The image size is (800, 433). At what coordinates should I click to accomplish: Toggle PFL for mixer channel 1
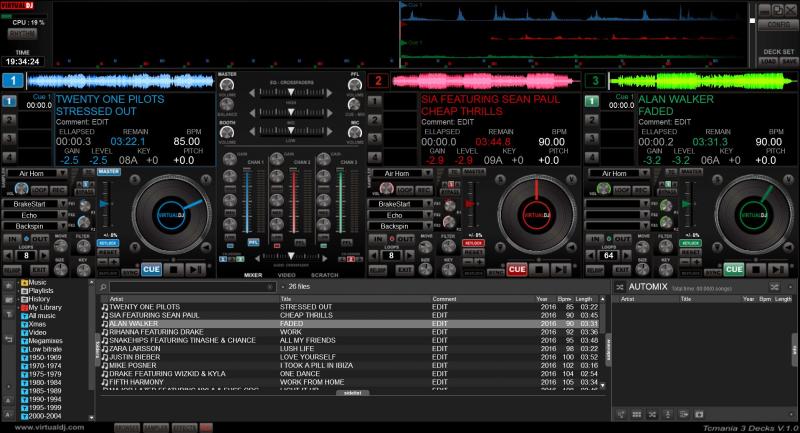click(x=253, y=243)
